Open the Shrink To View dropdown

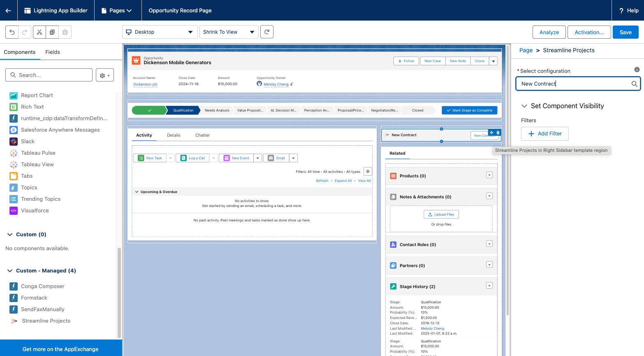tap(229, 32)
